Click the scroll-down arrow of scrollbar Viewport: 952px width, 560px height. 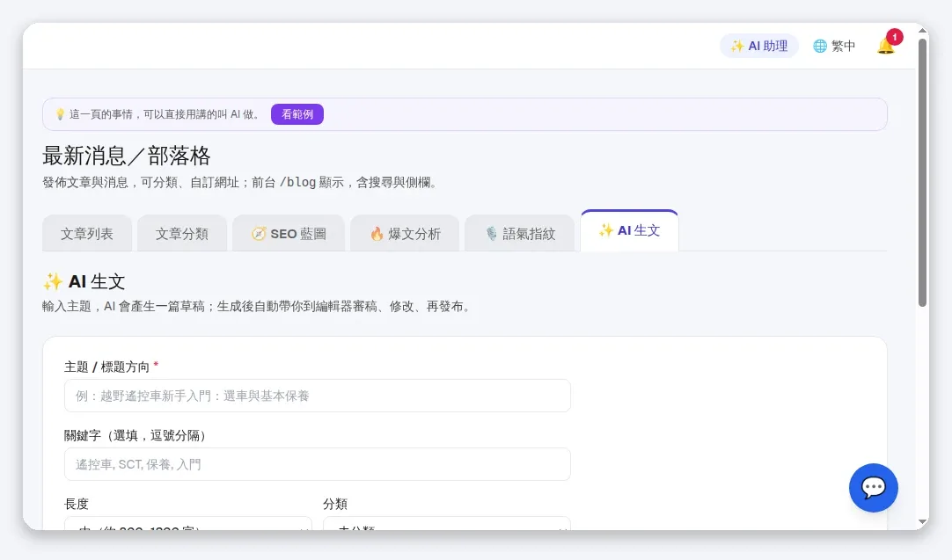click(x=922, y=522)
